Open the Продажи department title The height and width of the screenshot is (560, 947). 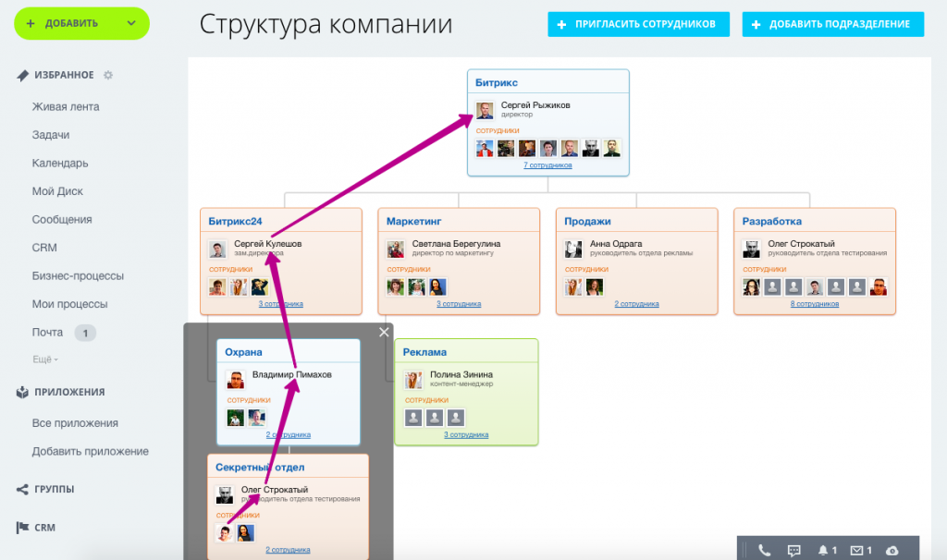(x=587, y=222)
